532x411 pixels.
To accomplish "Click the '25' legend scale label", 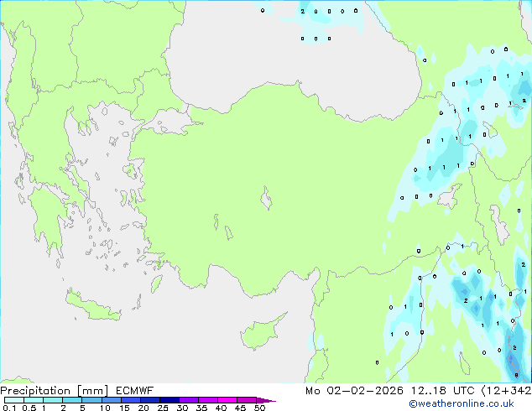I will click(x=163, y=408).
